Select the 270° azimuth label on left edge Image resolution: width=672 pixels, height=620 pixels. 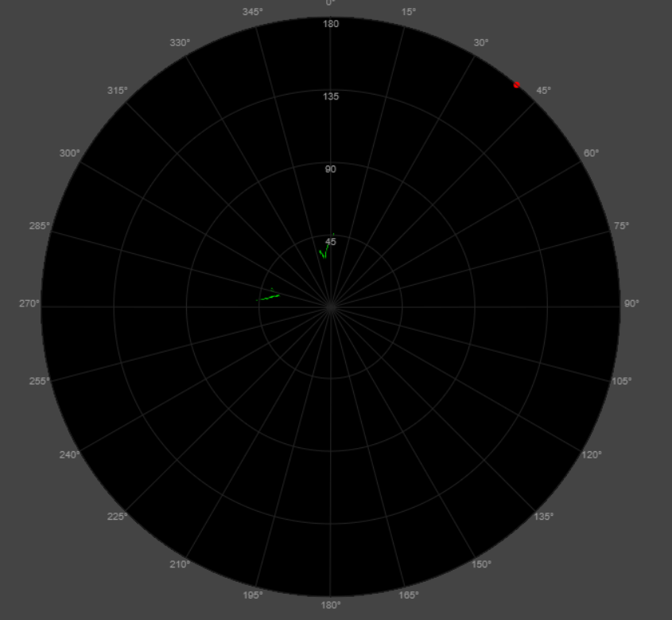coord(28,302)
